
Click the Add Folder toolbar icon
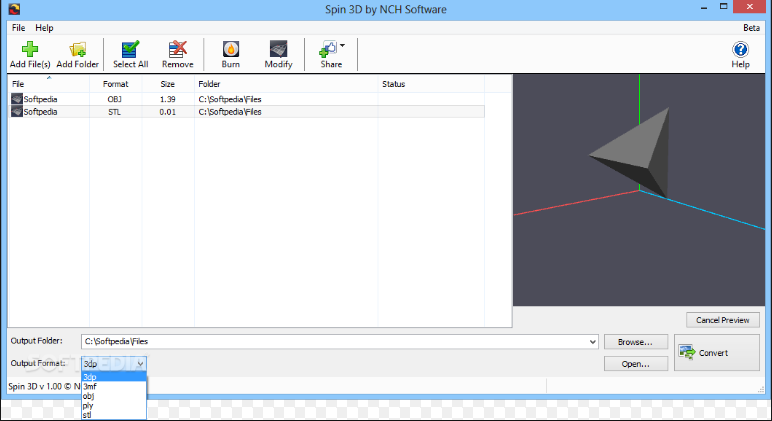[x=78, y=49]
